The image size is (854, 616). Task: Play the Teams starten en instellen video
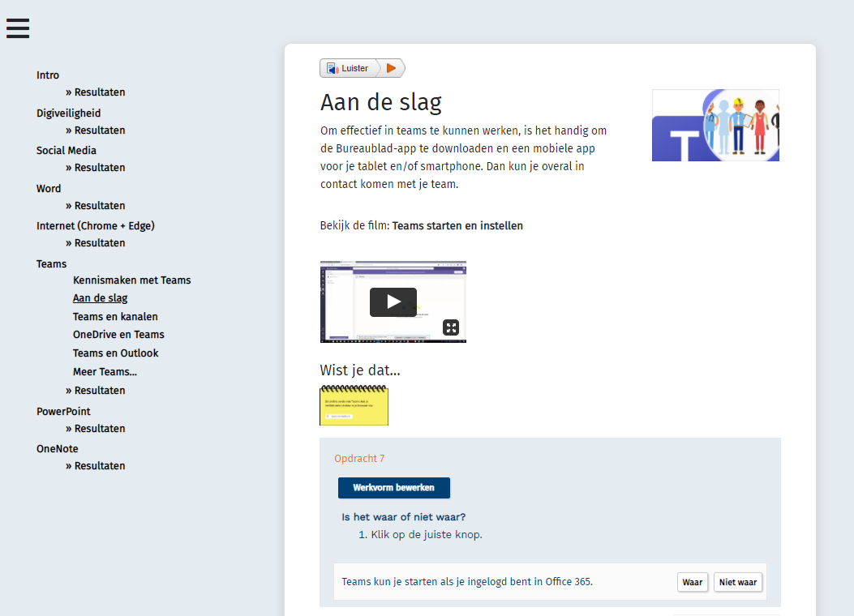coord(393,302)
